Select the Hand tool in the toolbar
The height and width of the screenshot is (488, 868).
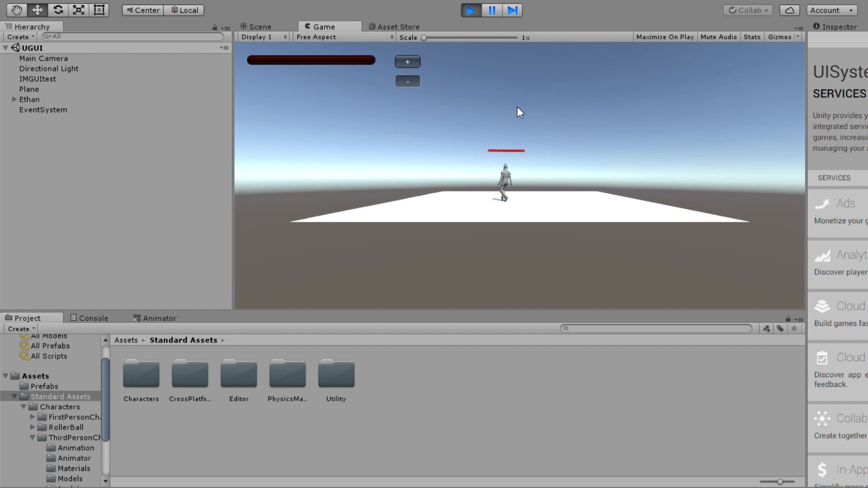(17, 10)
